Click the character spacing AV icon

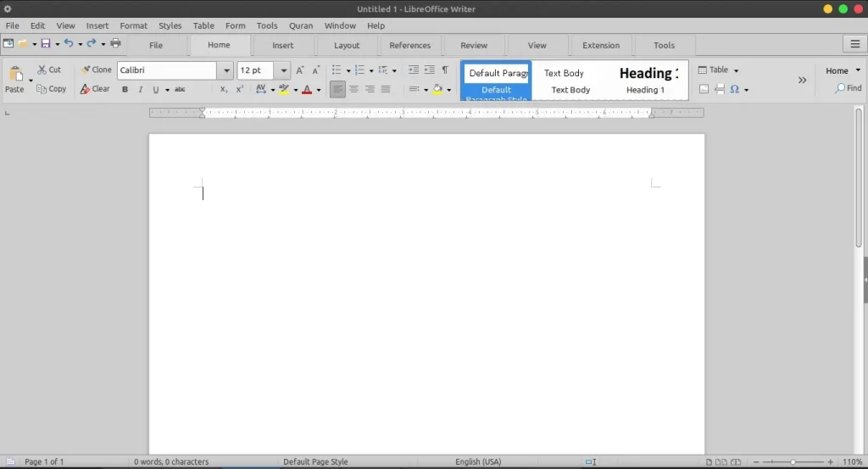point(261,89)
